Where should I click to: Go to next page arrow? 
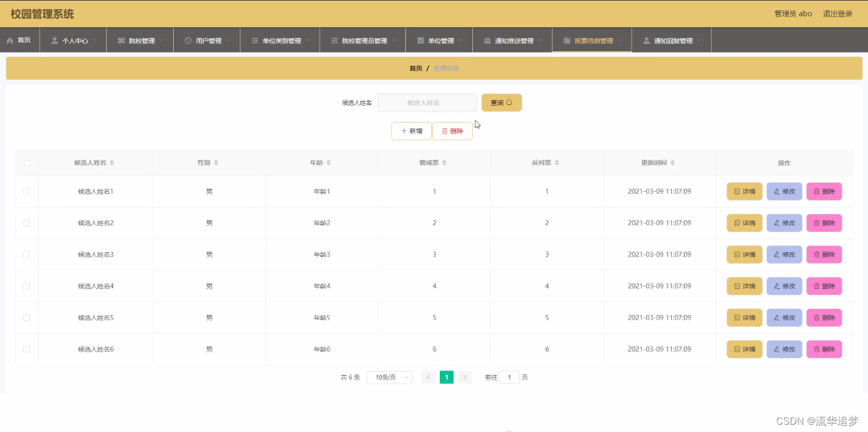tap(464, 377)
